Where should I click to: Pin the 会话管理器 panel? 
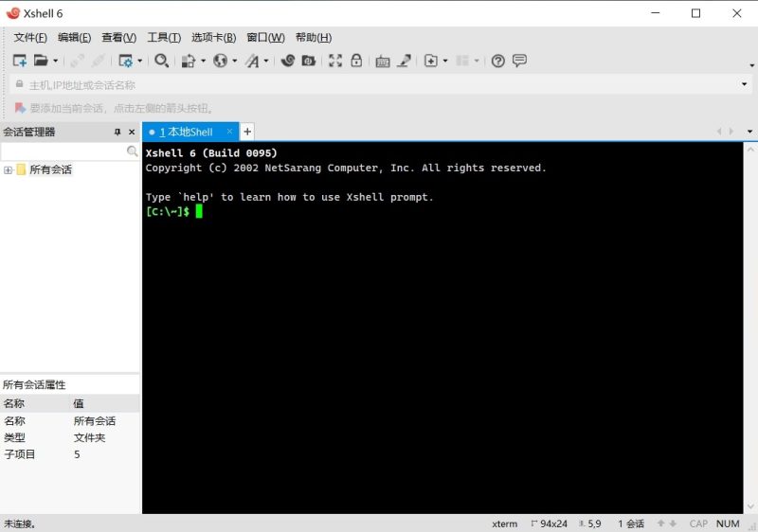coord(117,132)
